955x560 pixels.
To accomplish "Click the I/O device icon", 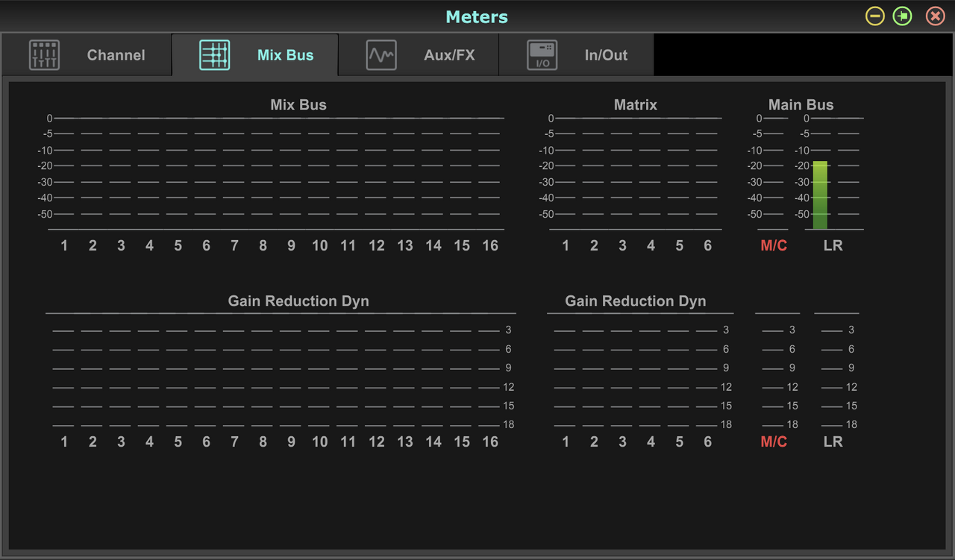I will coord(542,55).
